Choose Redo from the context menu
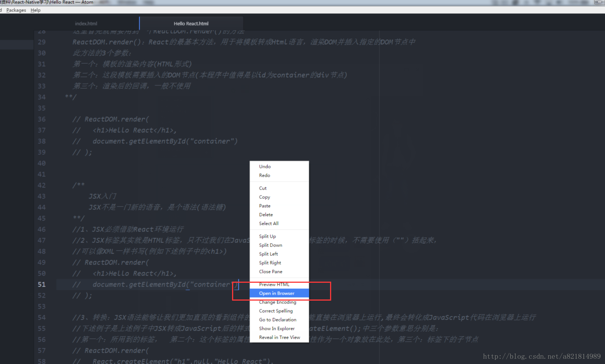Viewport: 605px width, 364px height. (x=279, y=175)
